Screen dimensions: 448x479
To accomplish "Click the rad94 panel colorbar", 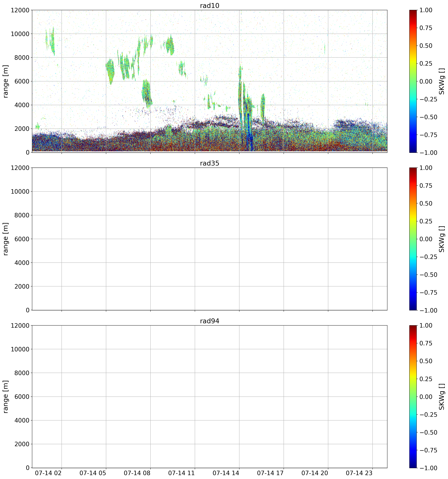I will click(413, 397).
